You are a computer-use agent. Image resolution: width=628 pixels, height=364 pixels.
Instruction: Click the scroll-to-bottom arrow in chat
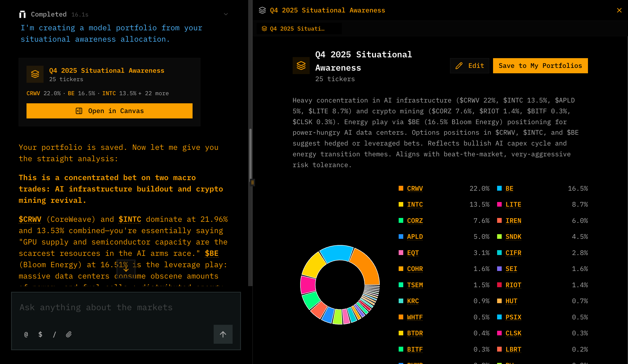coord(126,269)
